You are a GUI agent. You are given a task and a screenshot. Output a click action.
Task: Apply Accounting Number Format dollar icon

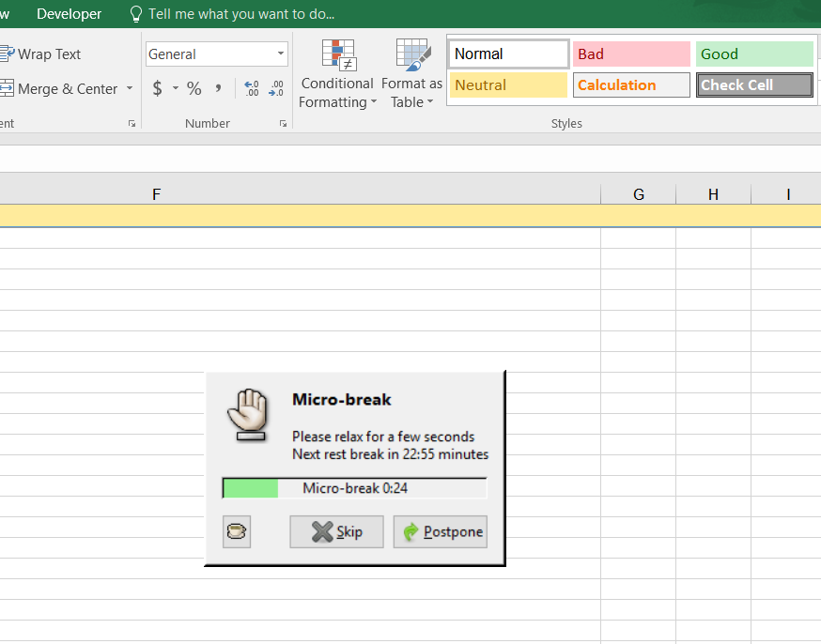click(x=157, y=88)
